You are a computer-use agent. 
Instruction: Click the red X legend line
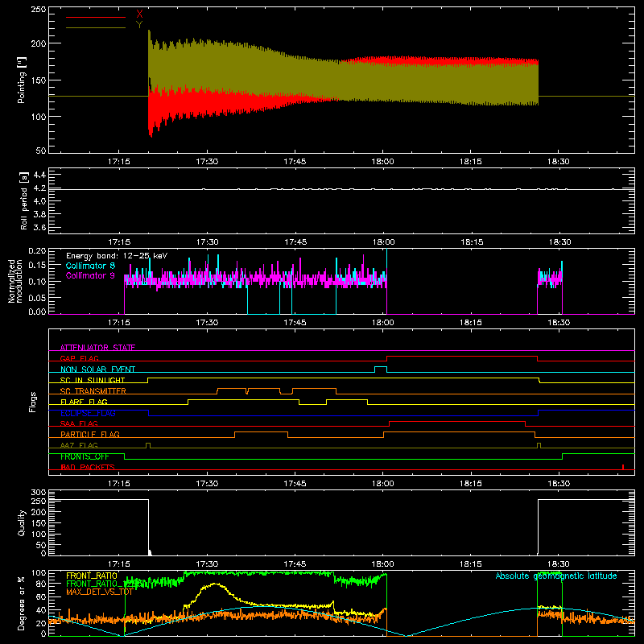[x=96, y=17]
